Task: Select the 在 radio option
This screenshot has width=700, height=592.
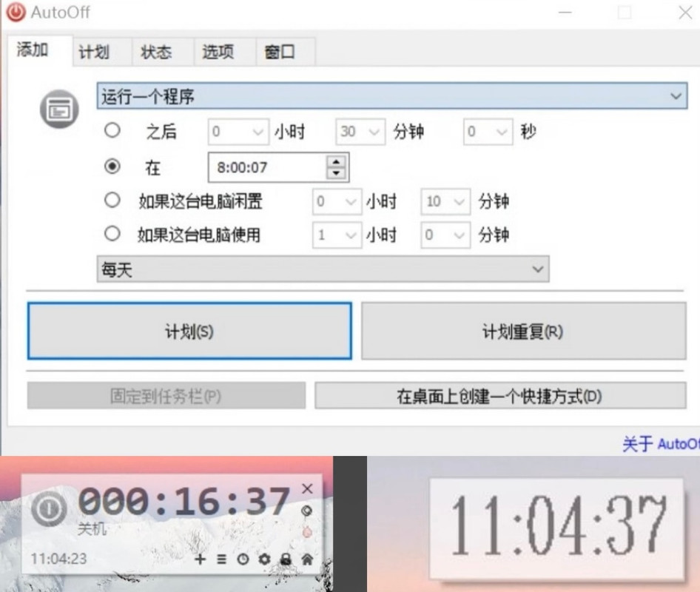Action: tap(112, 166)
